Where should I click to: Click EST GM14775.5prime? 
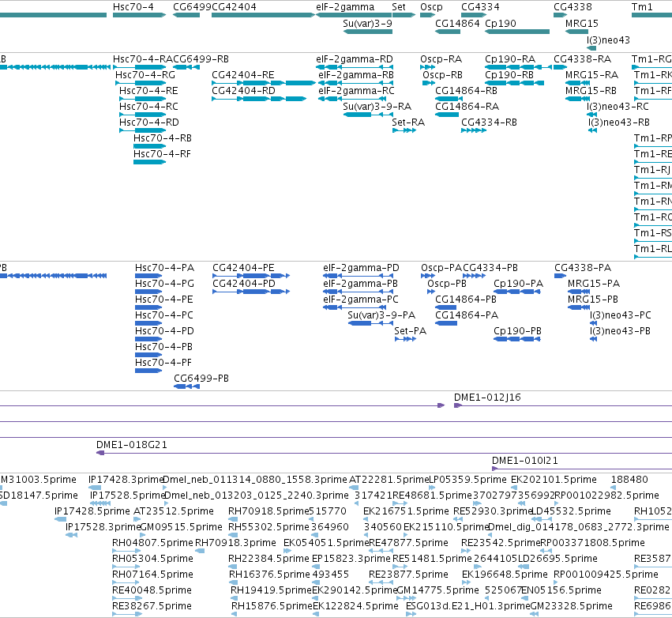click(407, 597)
